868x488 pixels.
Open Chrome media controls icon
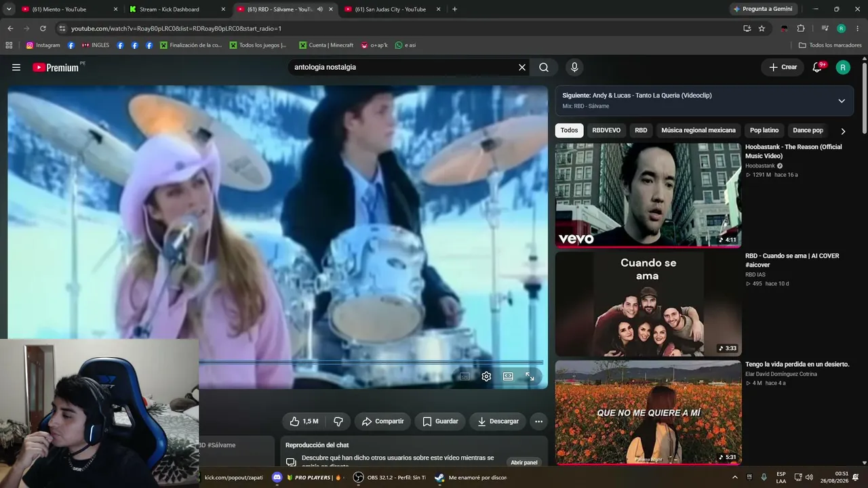[x=825, y=28]
